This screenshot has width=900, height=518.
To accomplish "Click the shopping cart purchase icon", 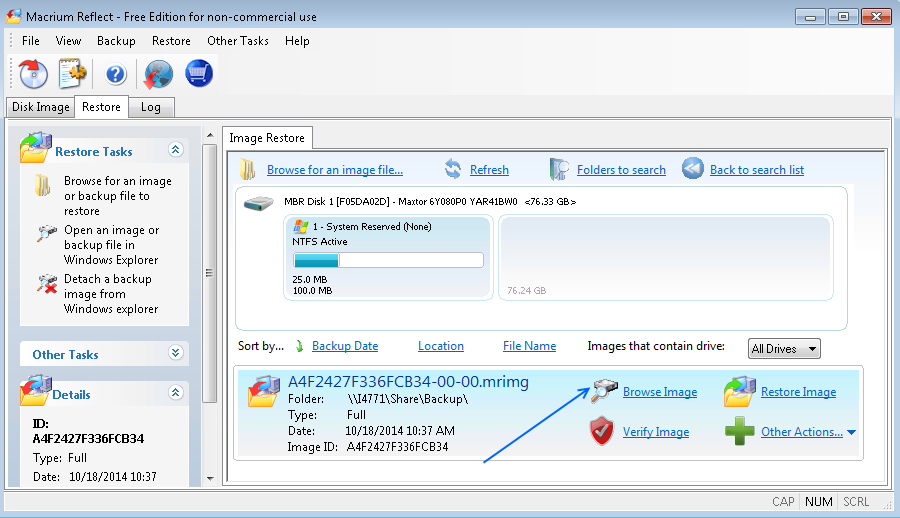I will coord(199,74).
